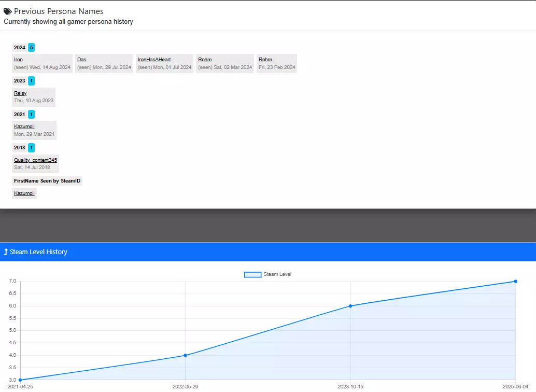
Task: Click the x-axis label 2022-05-29
Action: coord(185,387)
